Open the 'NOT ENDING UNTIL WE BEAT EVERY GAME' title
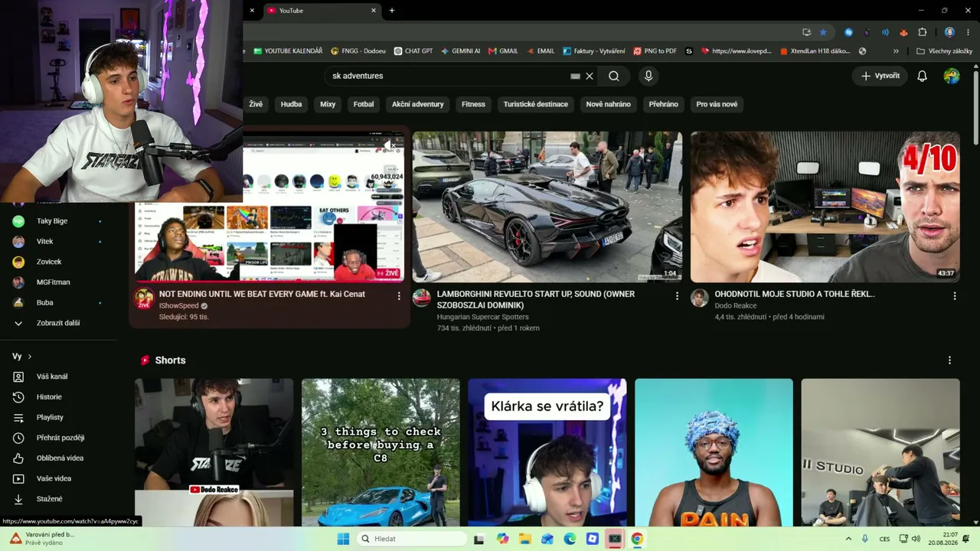 click(x=262, y=294)
